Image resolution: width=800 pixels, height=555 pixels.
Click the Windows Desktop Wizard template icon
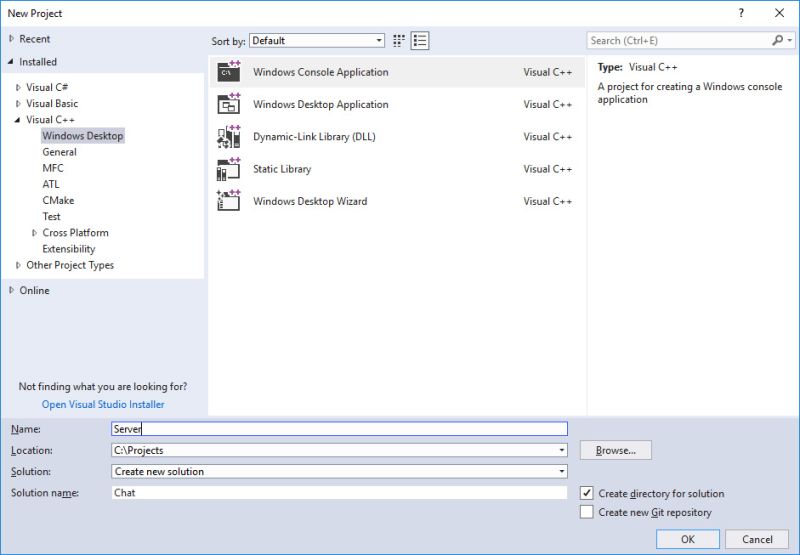[x=229, y=201]
